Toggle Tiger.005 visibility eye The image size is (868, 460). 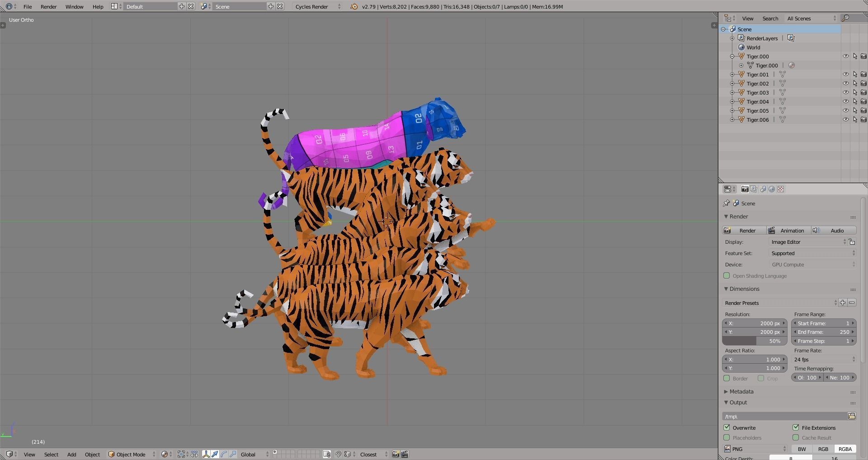(x=845, y=110)
